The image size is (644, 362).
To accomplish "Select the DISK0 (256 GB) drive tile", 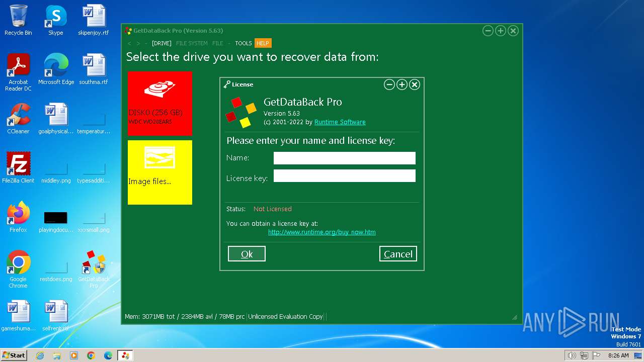I will point(160,104).
